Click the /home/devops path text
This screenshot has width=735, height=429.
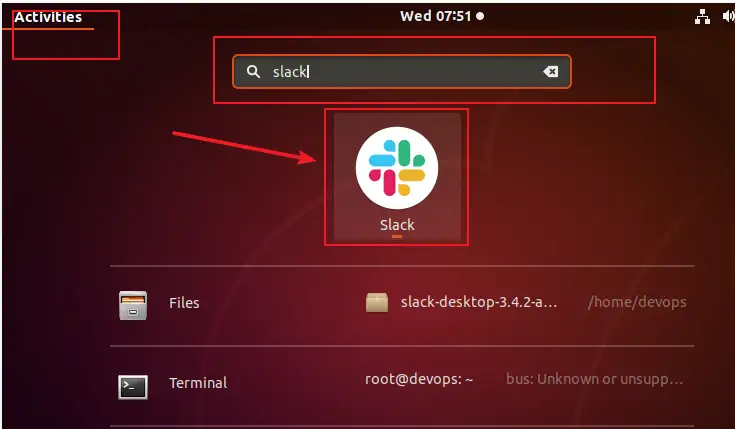tap(638, 302)
